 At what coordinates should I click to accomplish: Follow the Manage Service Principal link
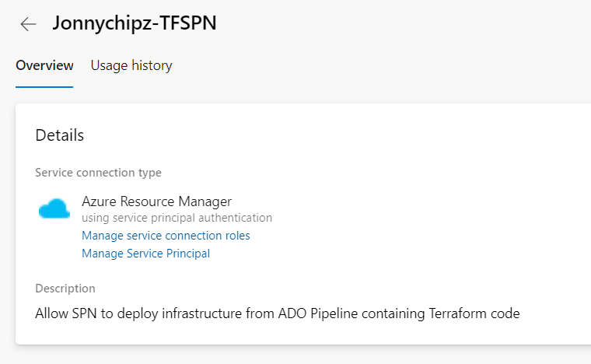(x=145, y=254)
